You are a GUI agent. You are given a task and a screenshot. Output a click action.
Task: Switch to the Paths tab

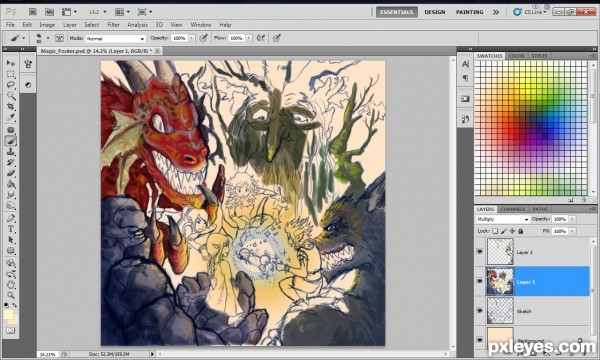540,209
